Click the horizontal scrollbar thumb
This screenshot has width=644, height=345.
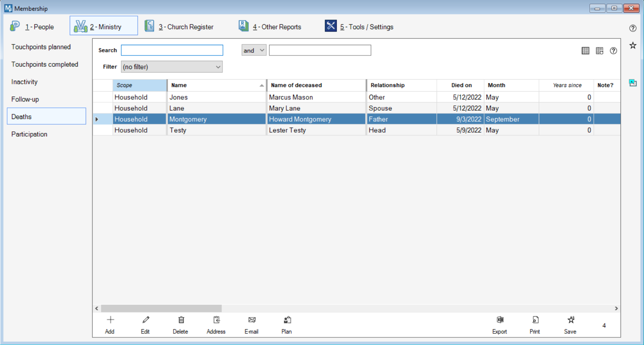[161, 308]
